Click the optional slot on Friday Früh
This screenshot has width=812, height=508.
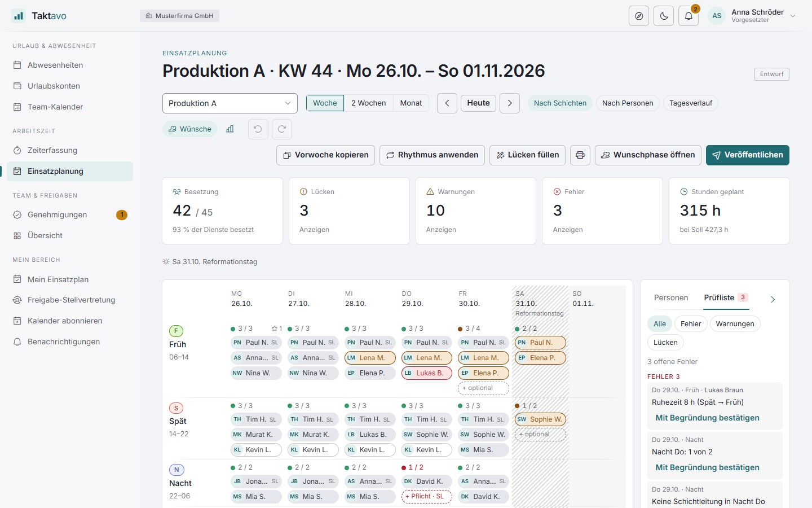click(483, 388)
